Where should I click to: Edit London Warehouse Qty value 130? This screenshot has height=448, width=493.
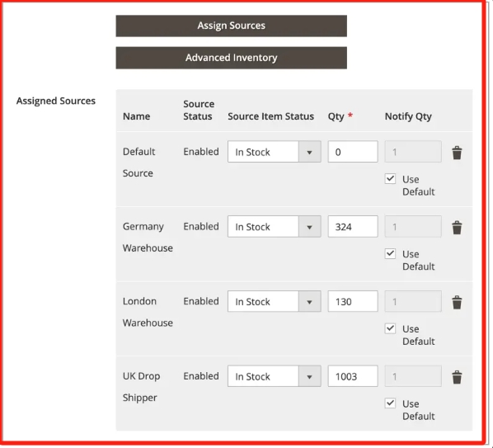(x=353, y=301)
